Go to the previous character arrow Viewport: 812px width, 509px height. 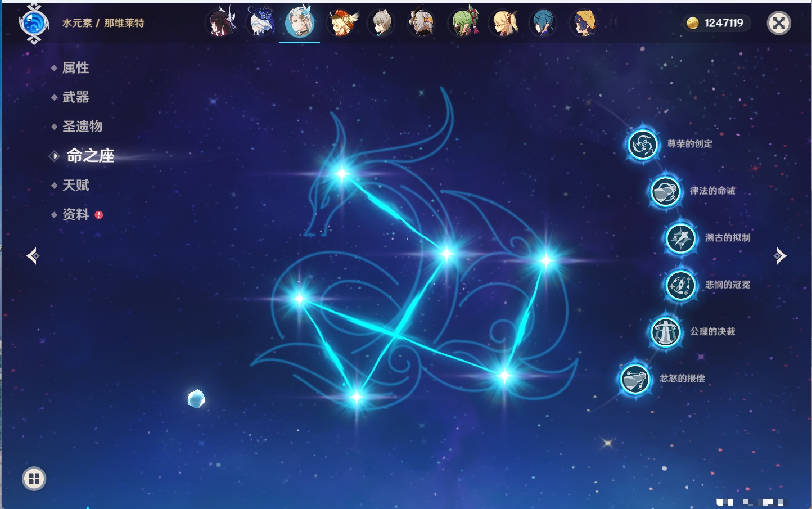click(x=33, y=256)
